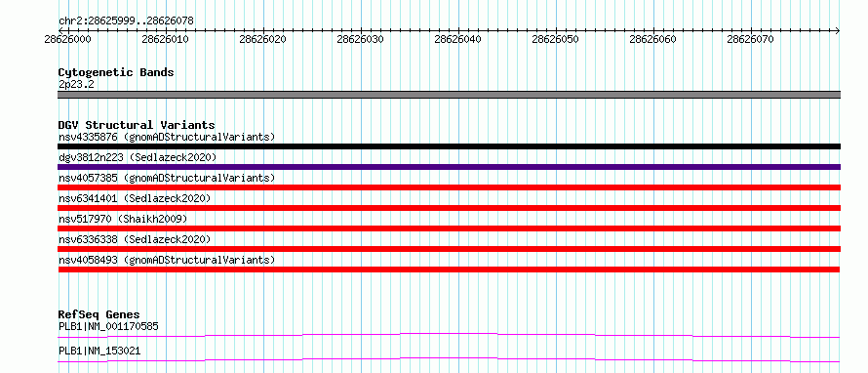Click the PLB1|NM_001170585 transcript label
This screenshot has height=373, width=868.
pos(108,326)
